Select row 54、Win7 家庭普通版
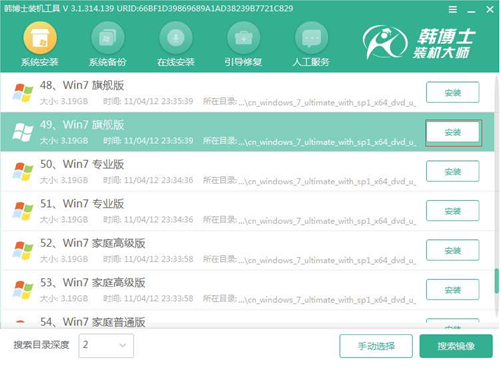Image resolution: width=502 pixels, height=369 pixels. tap(247, 320)
